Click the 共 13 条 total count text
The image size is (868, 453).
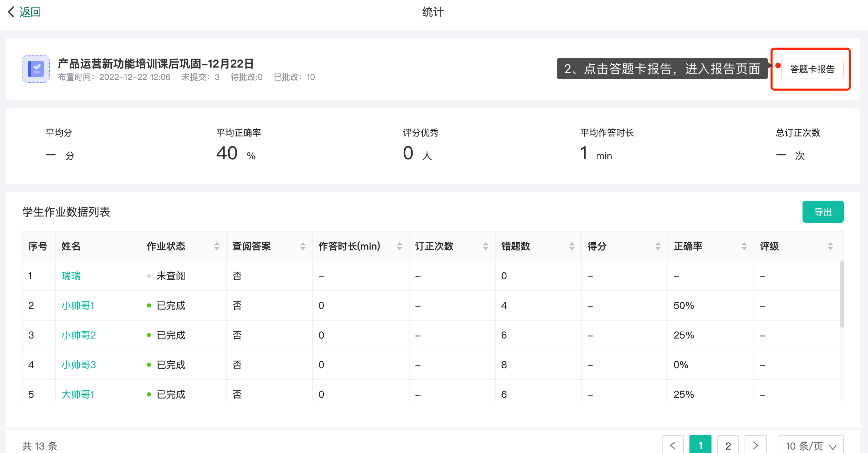point(40,446)
